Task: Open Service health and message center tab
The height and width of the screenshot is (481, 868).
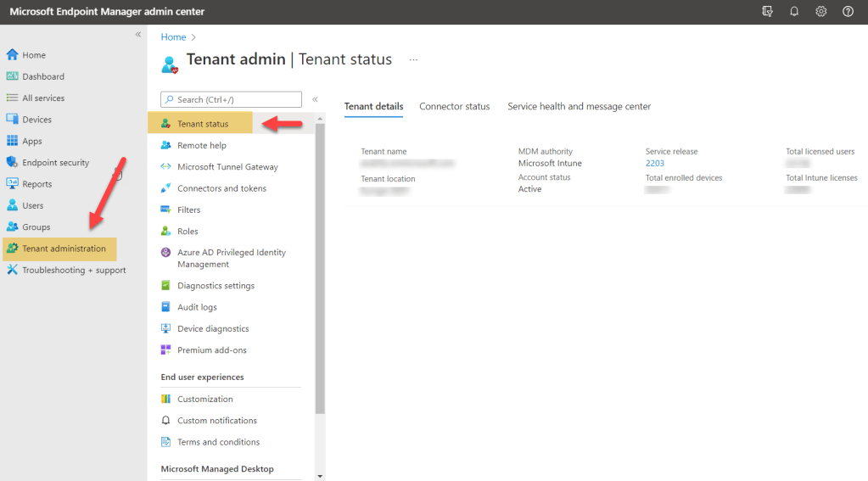Action: click(x=579, y=107)
